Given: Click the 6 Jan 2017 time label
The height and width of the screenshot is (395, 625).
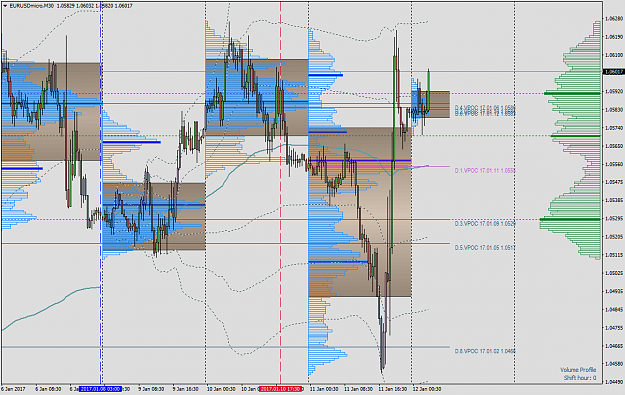Looking at the screenshot, I should click(x=13, y=389).
